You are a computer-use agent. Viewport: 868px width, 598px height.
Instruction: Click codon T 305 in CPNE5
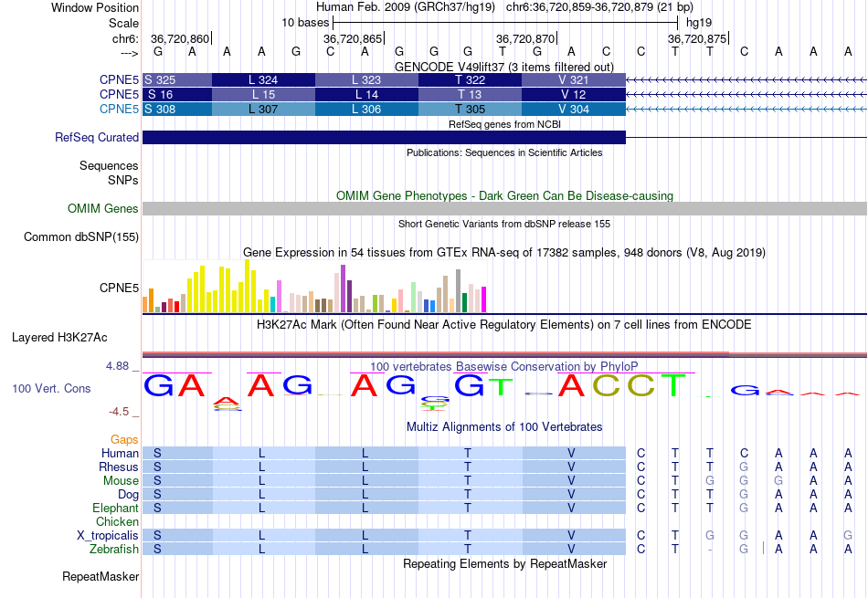pyautogui.click(x=470, y=109)
